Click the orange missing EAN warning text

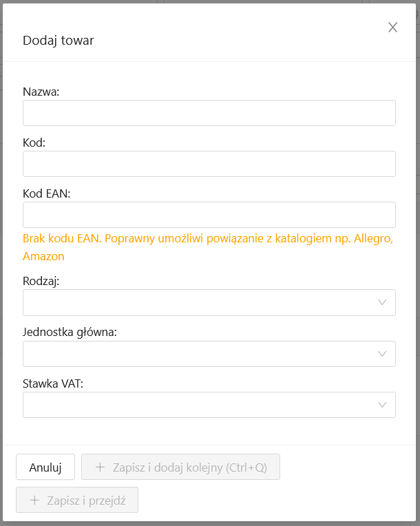click(207, 239)
